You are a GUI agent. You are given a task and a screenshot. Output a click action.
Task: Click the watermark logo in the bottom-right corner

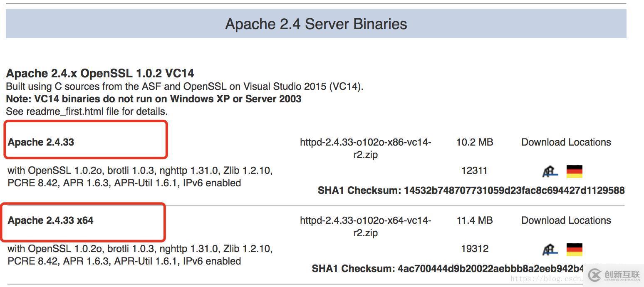click(614, 275)
